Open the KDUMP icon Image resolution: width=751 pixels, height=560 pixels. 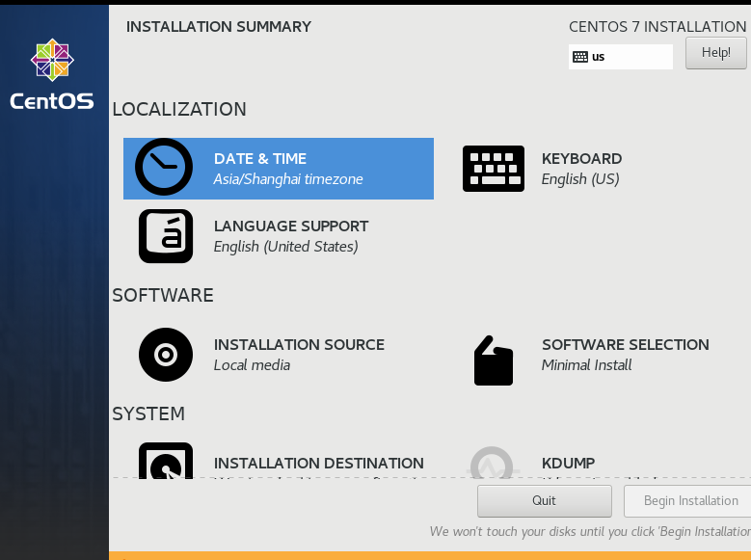pos(492,463)
